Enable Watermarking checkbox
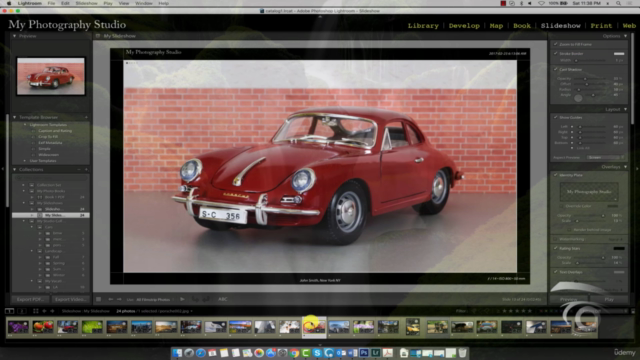 [556, 239]
